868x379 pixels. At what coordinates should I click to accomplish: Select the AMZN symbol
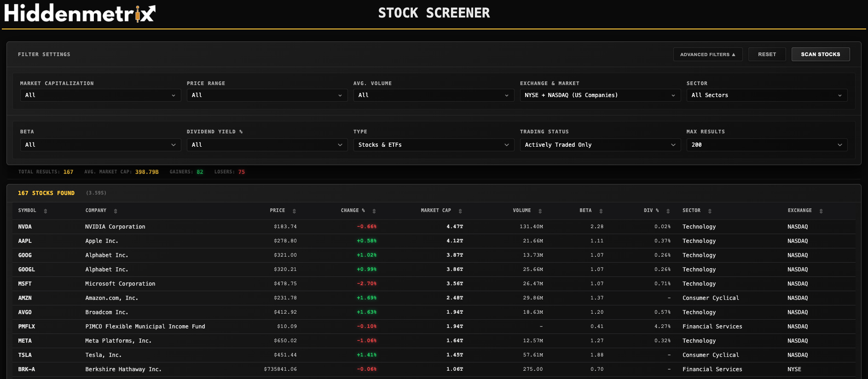pyautogui.click(x=25, y=298)
